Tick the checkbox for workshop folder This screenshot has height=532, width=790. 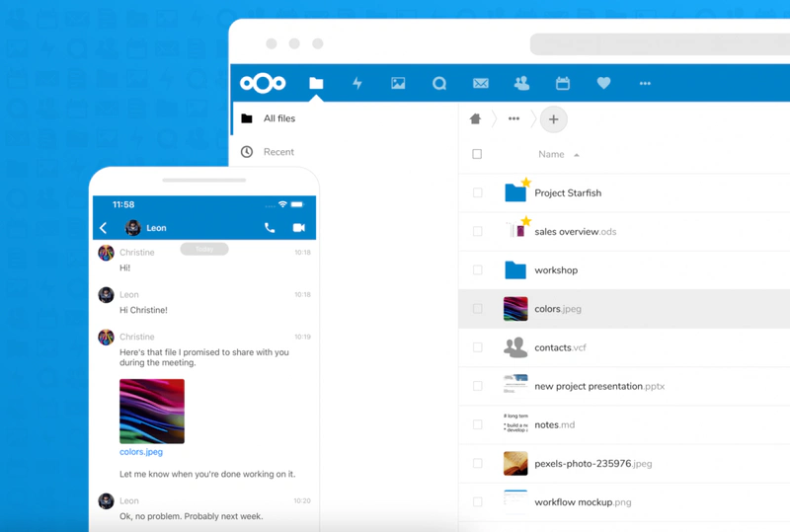coord(478,270)
